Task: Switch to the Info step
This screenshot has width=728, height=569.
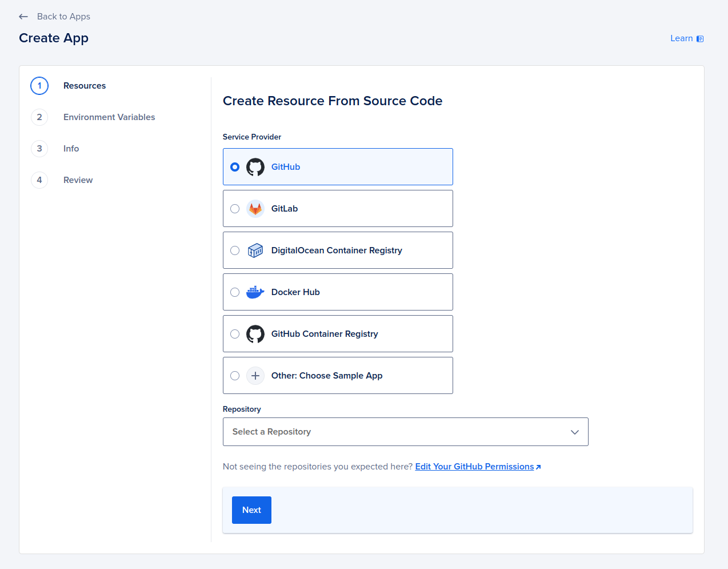Action: [71, 148]
